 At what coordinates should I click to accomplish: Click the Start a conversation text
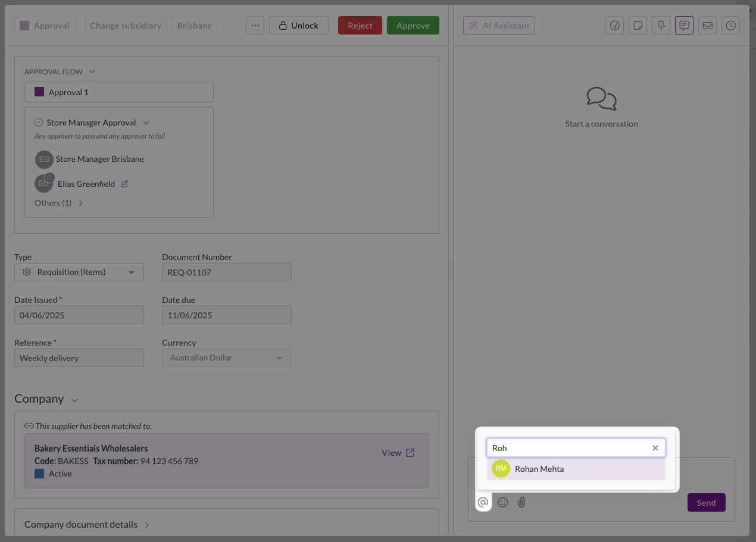[x=601, y=124]
